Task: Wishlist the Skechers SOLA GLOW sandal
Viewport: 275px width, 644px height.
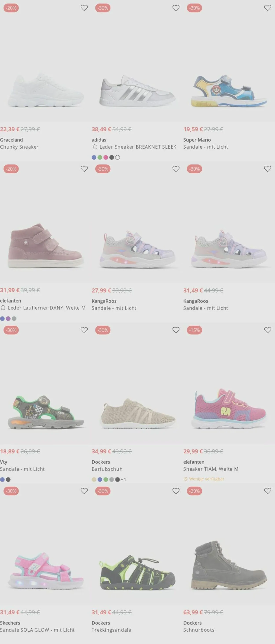Action: pyautogui.click(x=84, y=491)
